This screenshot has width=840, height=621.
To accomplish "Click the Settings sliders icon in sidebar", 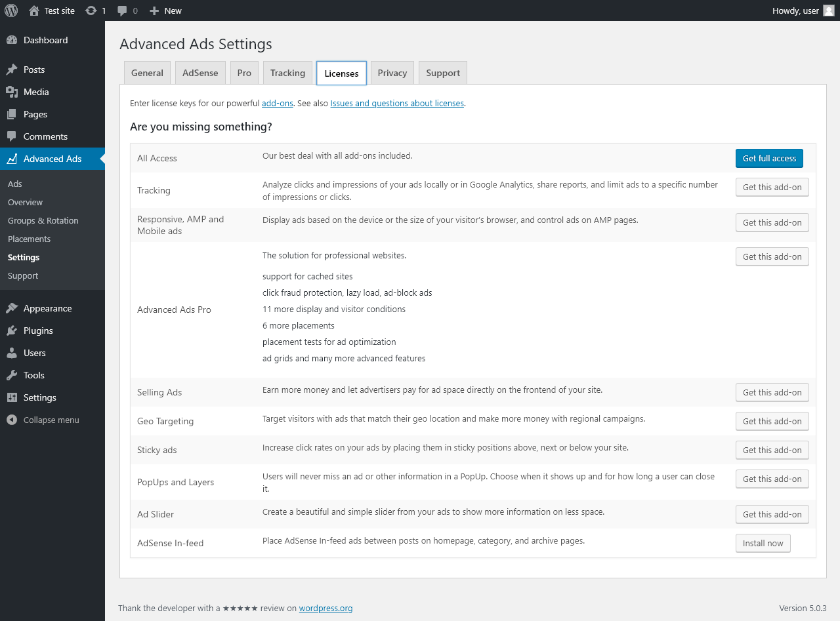I will click(12, 397).
